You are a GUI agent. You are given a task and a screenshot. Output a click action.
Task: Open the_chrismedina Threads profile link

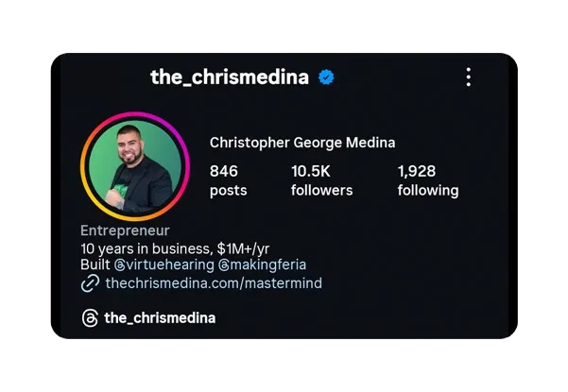[160, 317]
